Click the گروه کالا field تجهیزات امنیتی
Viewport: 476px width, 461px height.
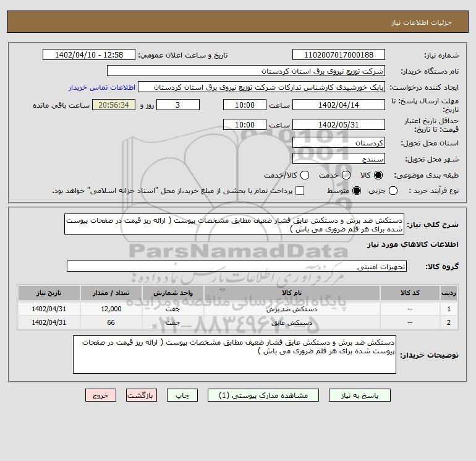pos(237,266)
